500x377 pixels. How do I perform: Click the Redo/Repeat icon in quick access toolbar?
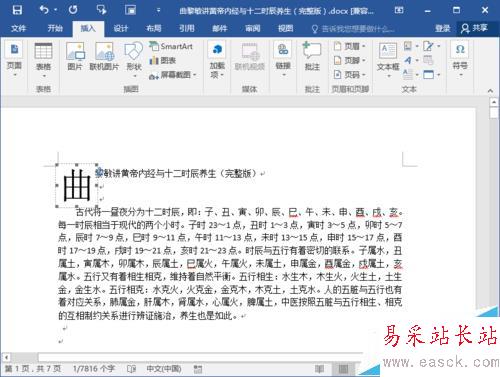click(73, 10)
